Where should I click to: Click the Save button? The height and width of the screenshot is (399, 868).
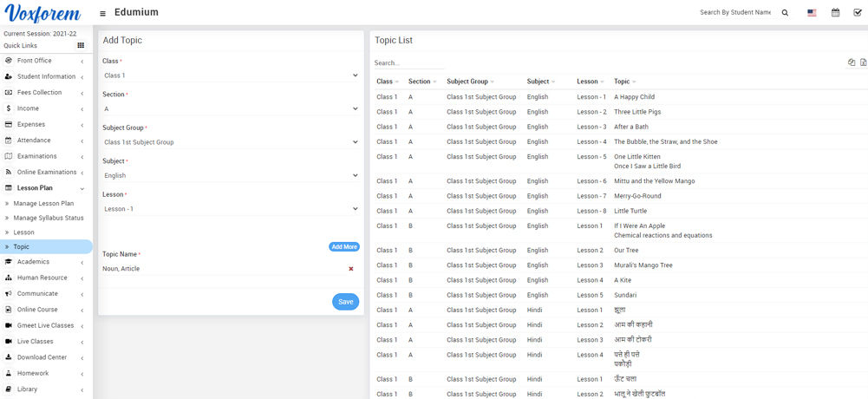[x=345, y=302]
